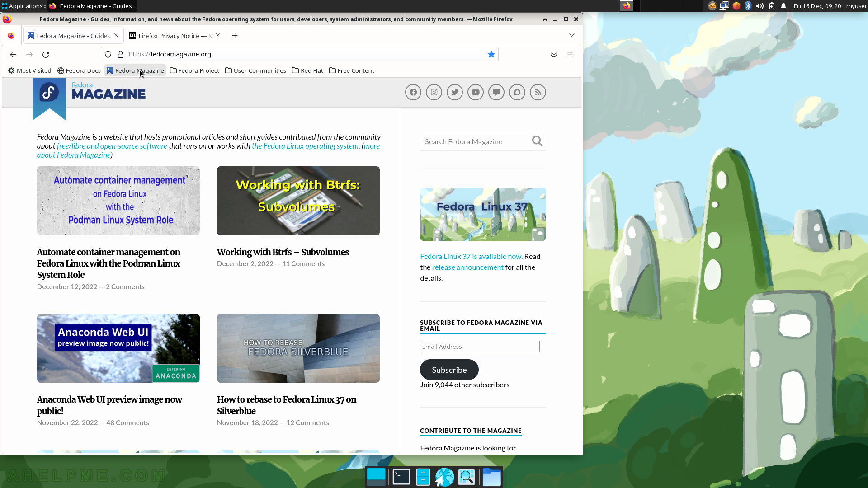Click the volume speaker tray icon

tap(760, 6)
